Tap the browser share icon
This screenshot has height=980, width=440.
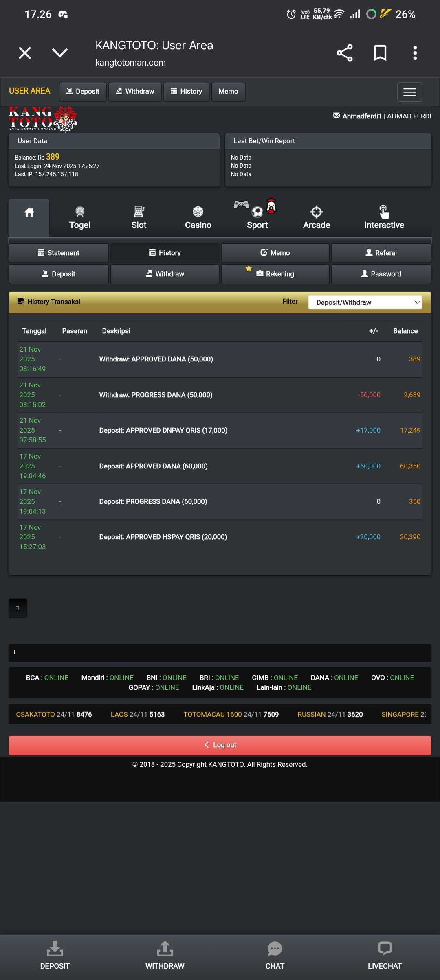point(344,53)
